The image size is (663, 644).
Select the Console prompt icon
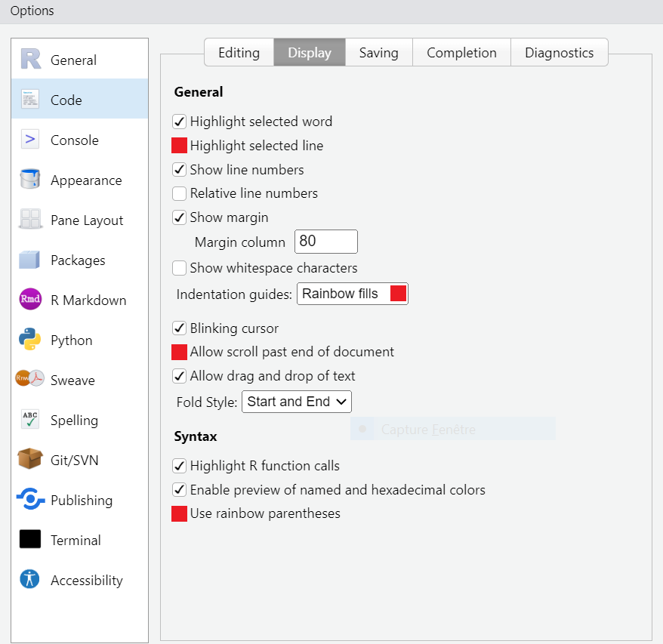[x=30, y=140]
